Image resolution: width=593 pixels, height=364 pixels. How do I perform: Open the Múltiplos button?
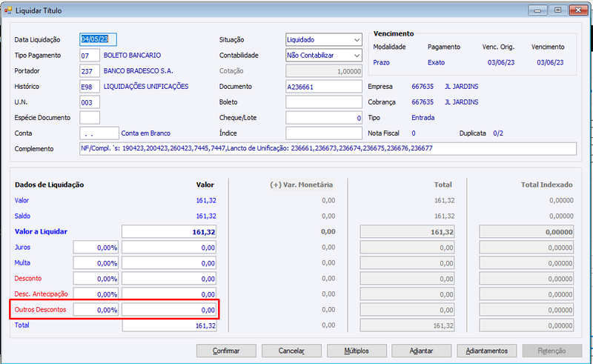(x=357, y=351)
